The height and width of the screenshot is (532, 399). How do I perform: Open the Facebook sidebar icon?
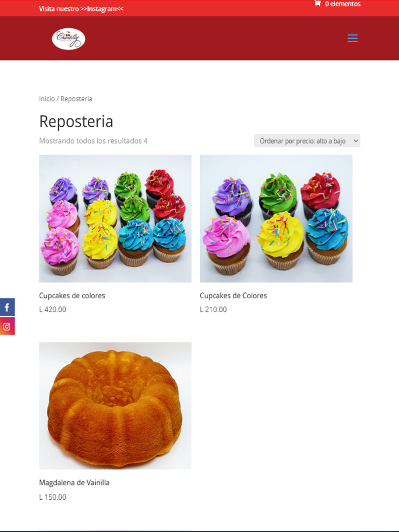click(x=7, y=307)
